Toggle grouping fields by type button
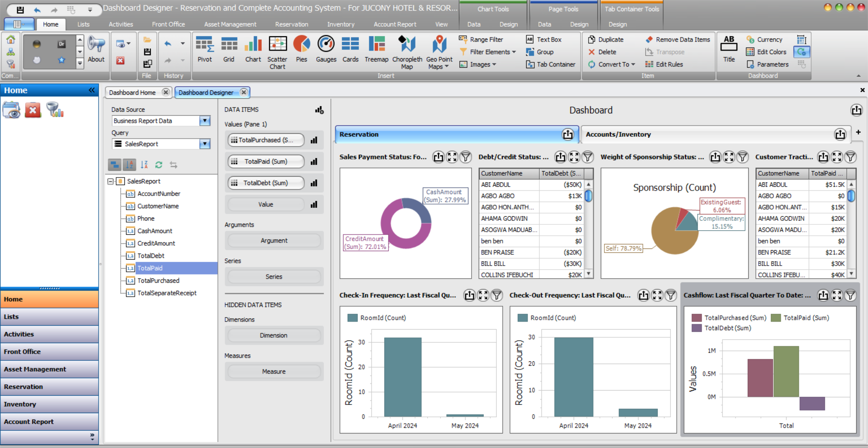This screenshot has height=448, width=868. click(115, 165)
